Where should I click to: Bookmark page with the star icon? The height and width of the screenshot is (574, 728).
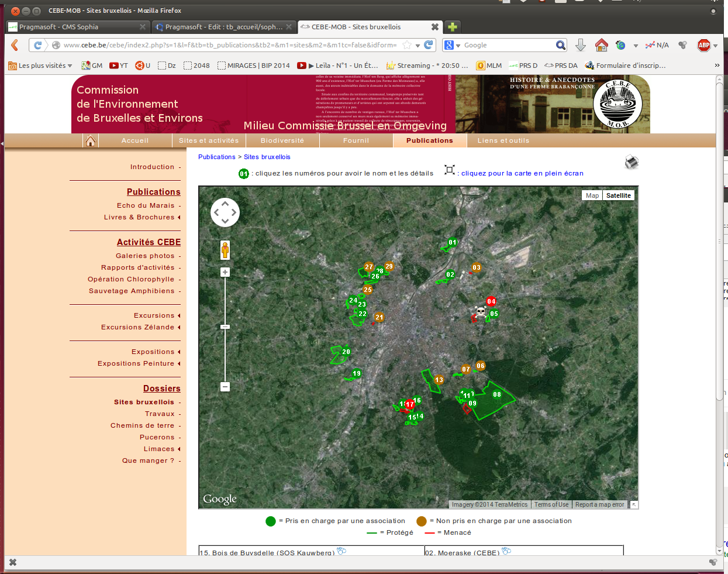(x=407, y=45)
